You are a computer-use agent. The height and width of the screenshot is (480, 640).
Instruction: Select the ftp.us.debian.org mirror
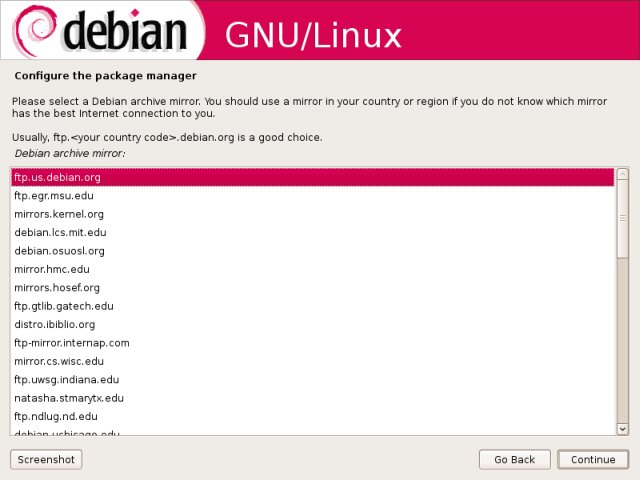point(57,178)
